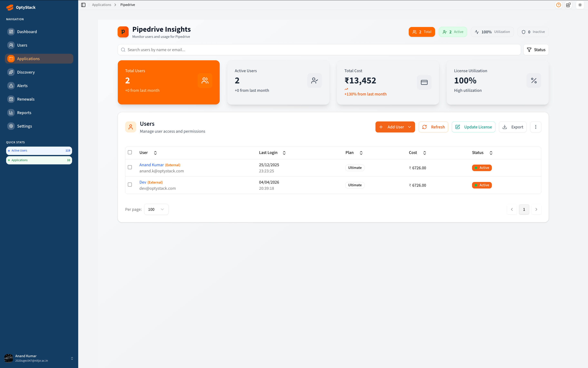Click Anand Kumar's Ultimate plan badge
588x368 pixels.
(x=355, y=168)
